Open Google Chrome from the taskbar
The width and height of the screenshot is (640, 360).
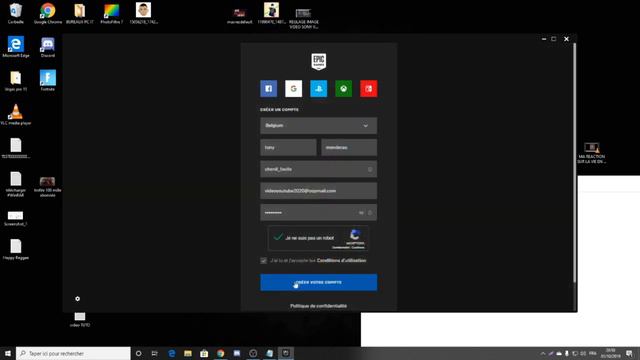220,353
